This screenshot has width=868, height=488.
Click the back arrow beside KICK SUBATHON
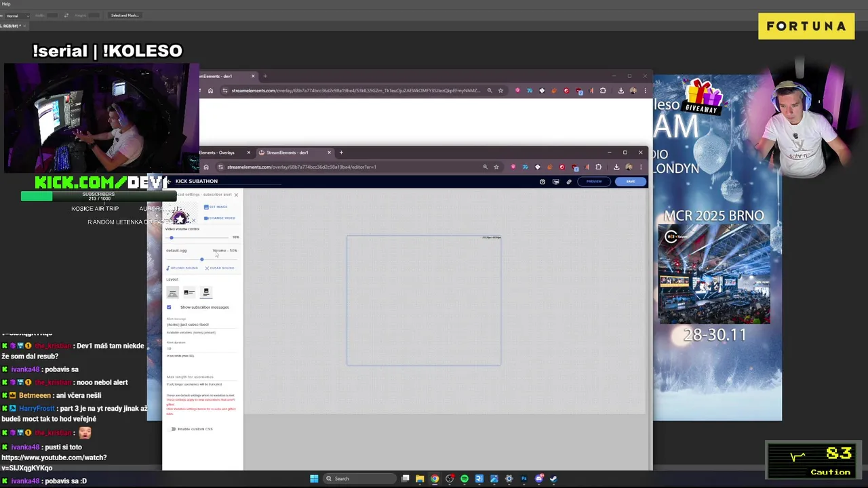169,181
